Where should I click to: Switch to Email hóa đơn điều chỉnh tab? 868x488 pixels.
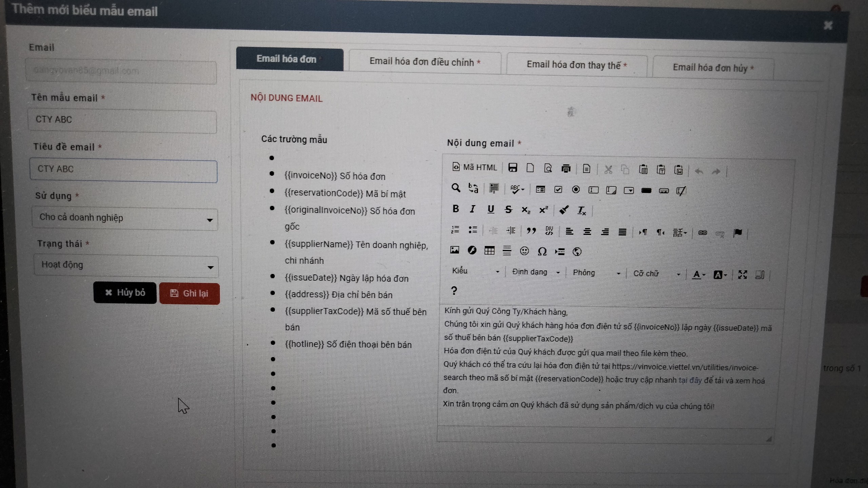425,62
